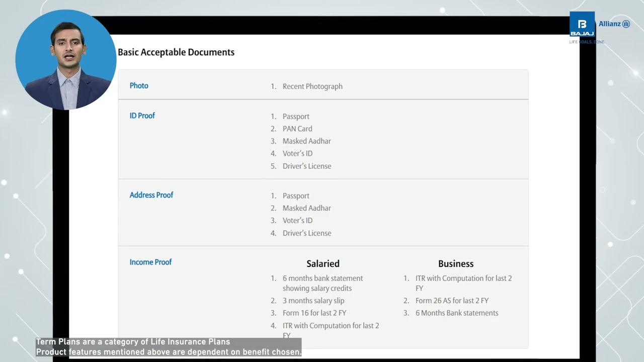Select '6 Months Bank statements' item
The height and width of the screenshot is (362, 644).
(x=457, y=313)
